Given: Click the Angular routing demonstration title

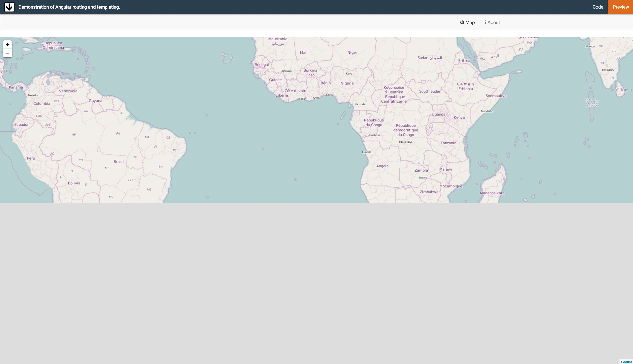Looking at the screenshot, I should pyautogui.click(x=69, y=7).
